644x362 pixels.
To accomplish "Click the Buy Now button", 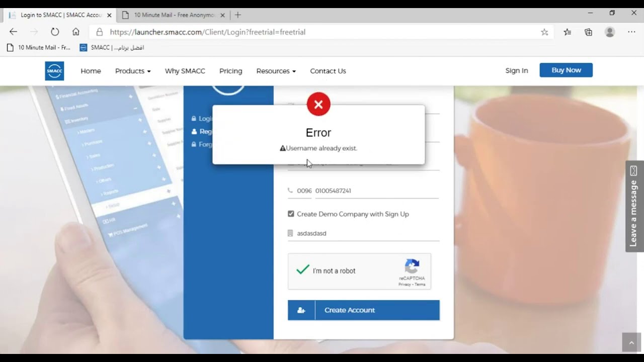I will point(566,70).
